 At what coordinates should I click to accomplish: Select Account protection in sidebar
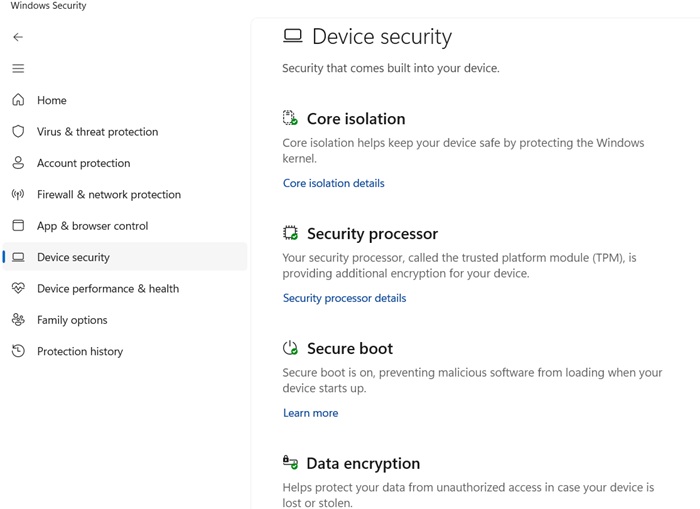tap(83, 163)
